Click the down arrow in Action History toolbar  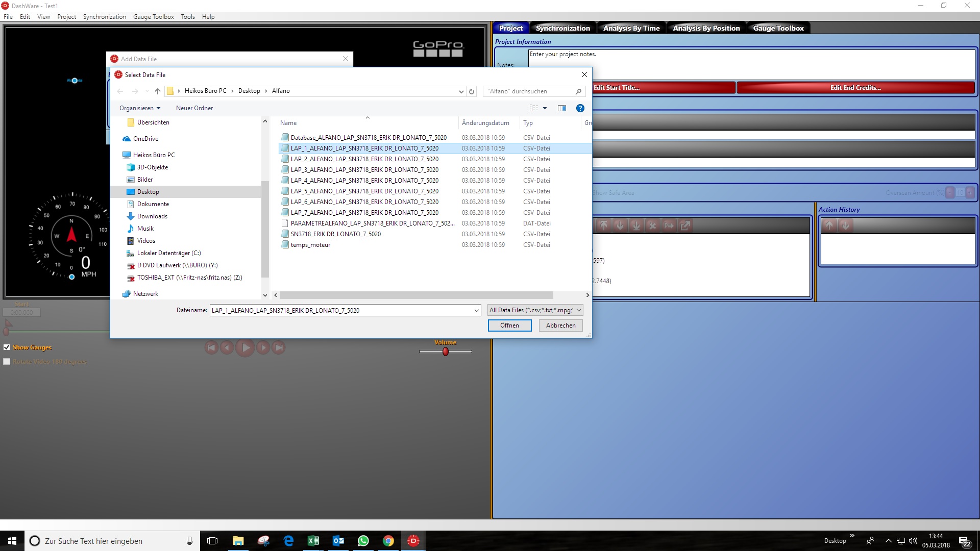[846, 226]
